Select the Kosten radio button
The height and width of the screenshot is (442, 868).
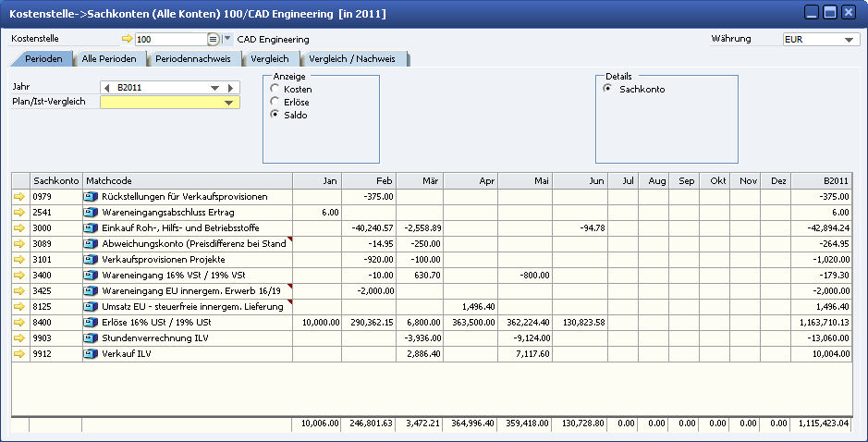pyautogui.click(x=275, y=89)
